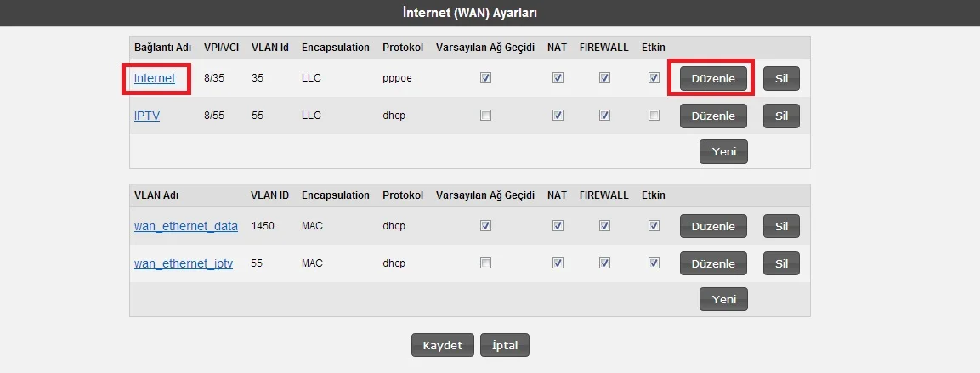Cancel changes with the İptal button
The height and width of the screenshot is (373, 980).
pyautogui.click(x=505, y=345)
